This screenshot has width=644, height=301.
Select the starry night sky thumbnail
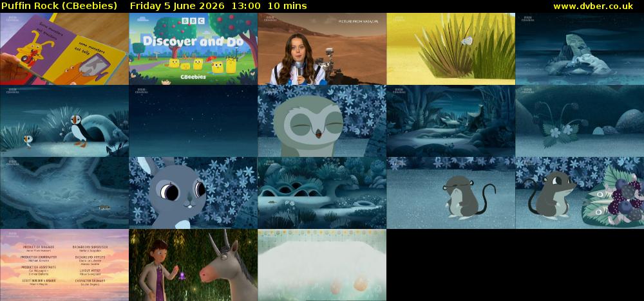coord(193,121)
